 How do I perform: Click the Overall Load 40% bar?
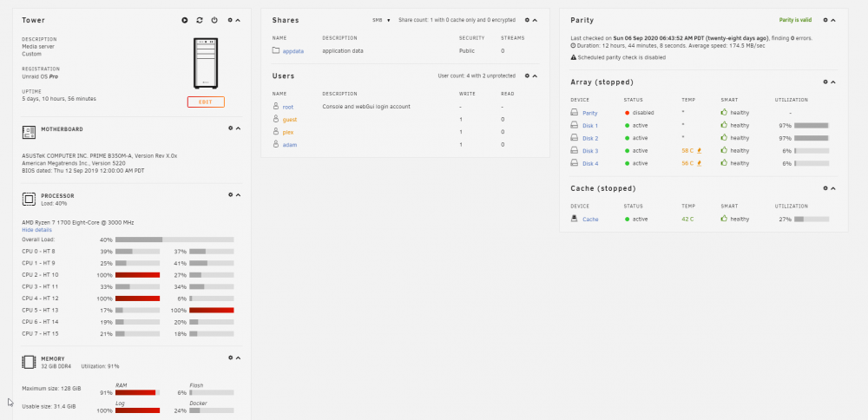[174, 240]
